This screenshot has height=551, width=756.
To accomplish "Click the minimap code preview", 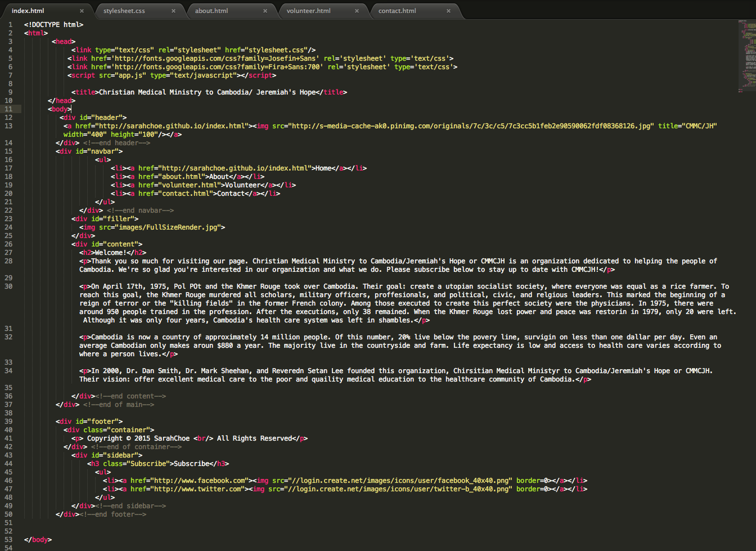I will 747,56.
